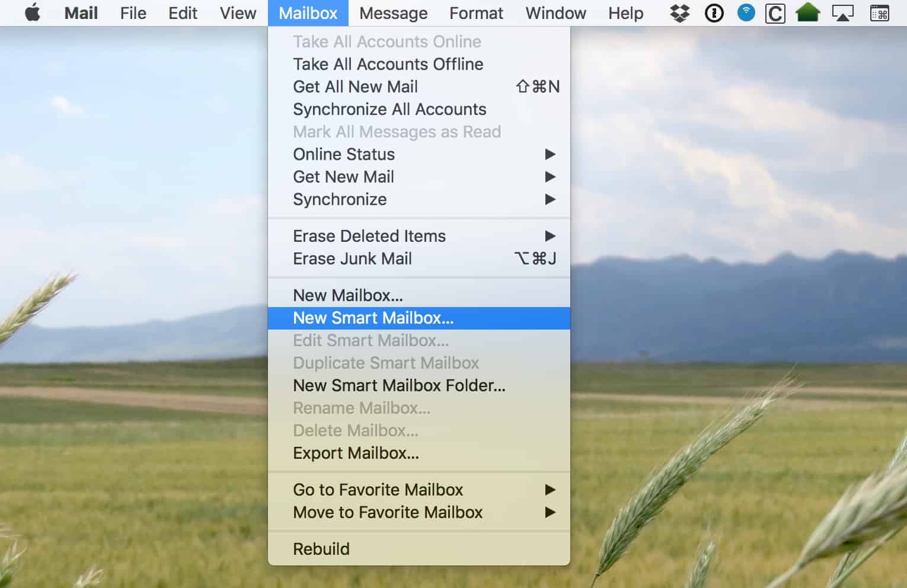Choose Synchronize All Accounts
Screen dimensions: 907x588
419,109
